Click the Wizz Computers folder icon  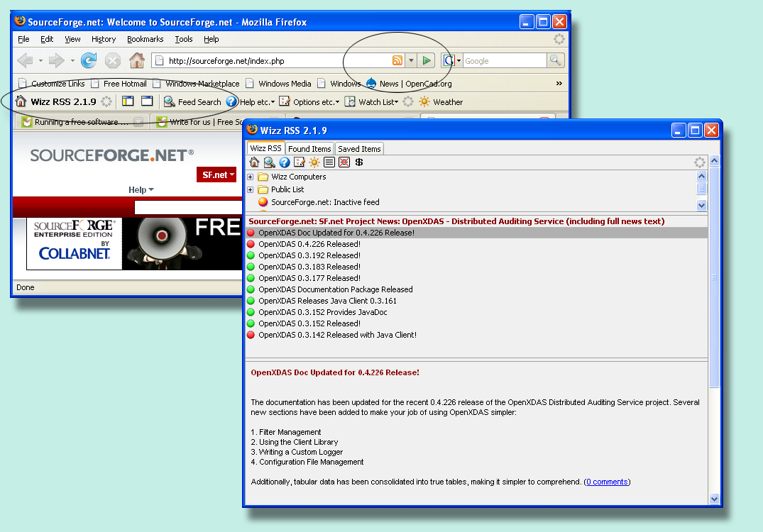263,177
